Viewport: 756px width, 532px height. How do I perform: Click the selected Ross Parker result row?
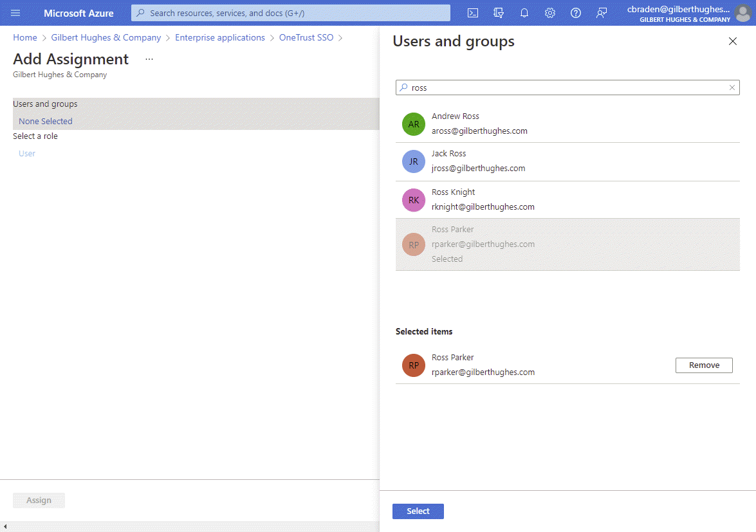pyautogui.click(x=567, y=244)
